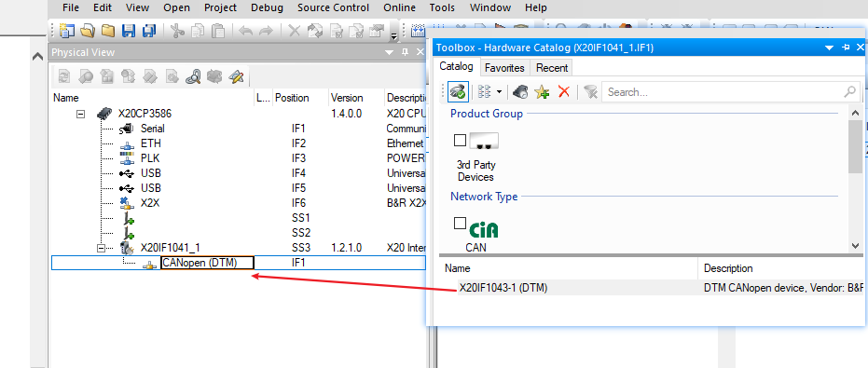The height and width of the screenshot is (368, 868).
Task: Check the CAN network type checkbox
Action: click(x=460, y=224)
